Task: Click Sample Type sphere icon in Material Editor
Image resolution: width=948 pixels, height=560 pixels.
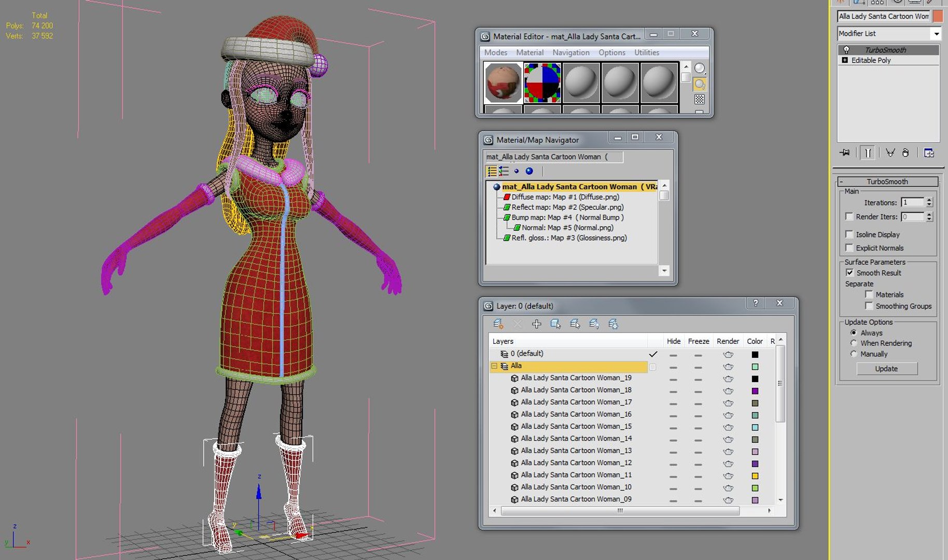Action: (700, 68)
